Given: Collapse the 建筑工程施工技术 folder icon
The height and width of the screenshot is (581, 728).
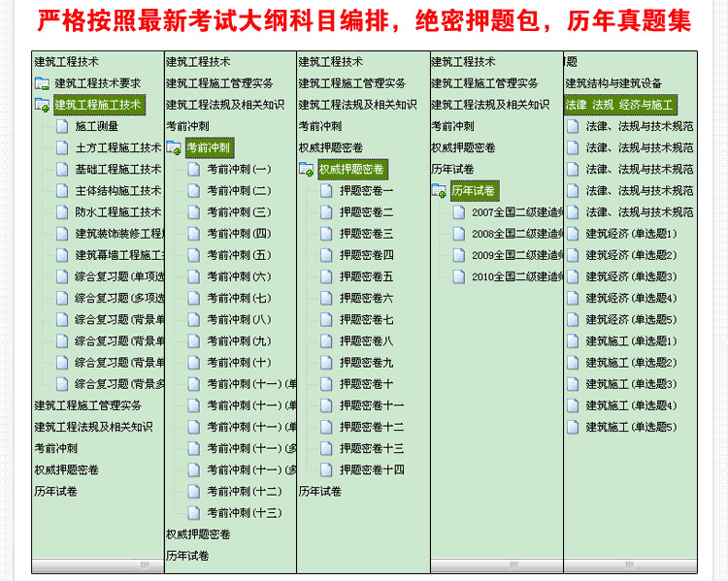Looking at the screenshot, I should 43,105.
